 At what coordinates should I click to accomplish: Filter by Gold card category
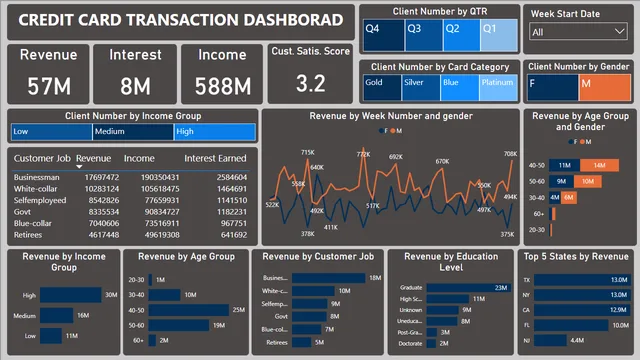tap(382, 87)
